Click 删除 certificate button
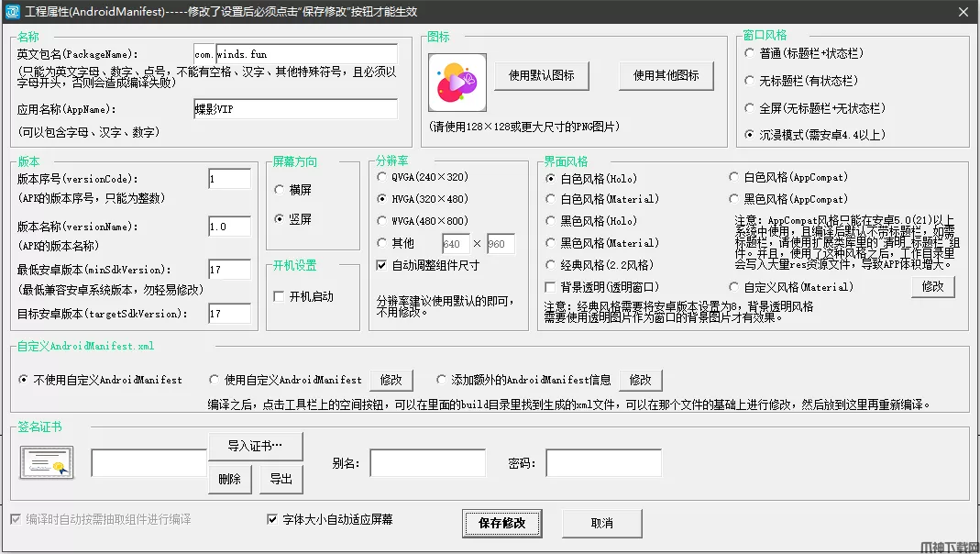Viewport: 980px width, 554px height. 229,479
